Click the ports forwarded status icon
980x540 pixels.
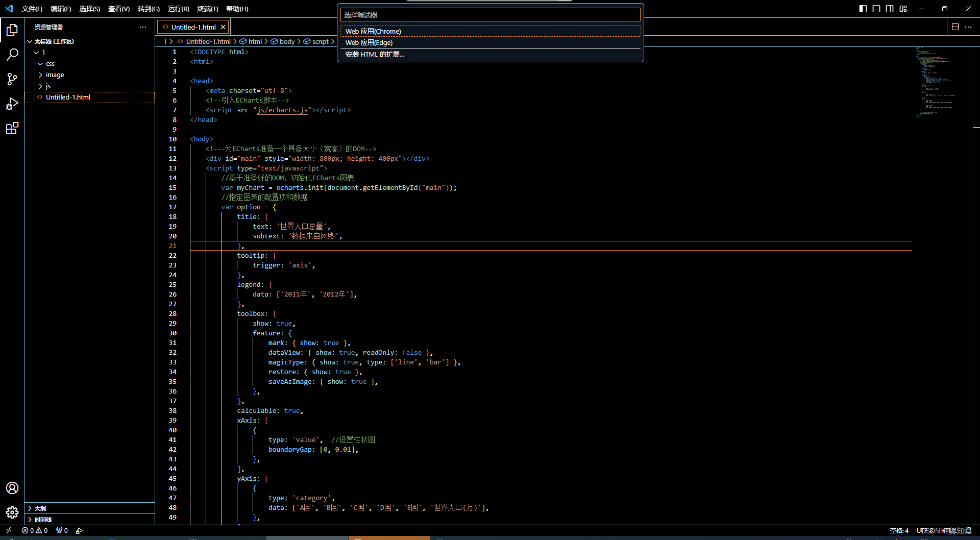(x=62, y=531)
